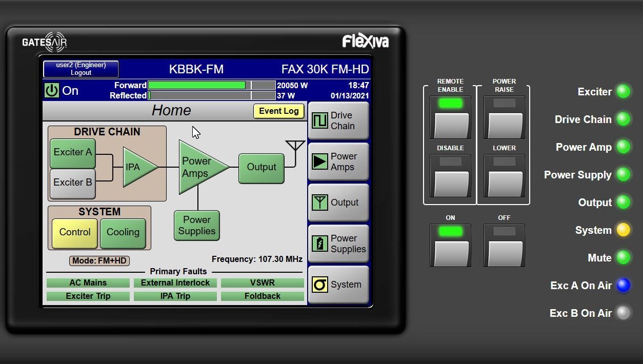
Task: Open the Output side menu
Action: point(338,203)
